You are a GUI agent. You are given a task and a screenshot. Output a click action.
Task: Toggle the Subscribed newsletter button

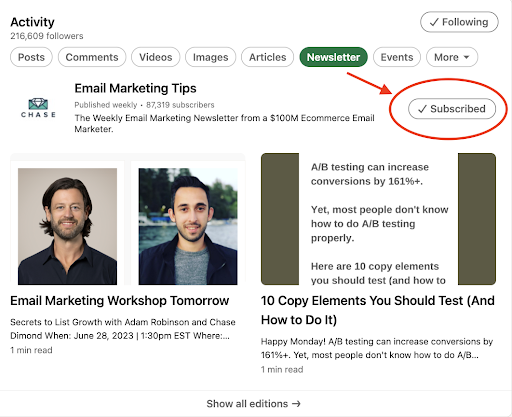click(452, 109)
